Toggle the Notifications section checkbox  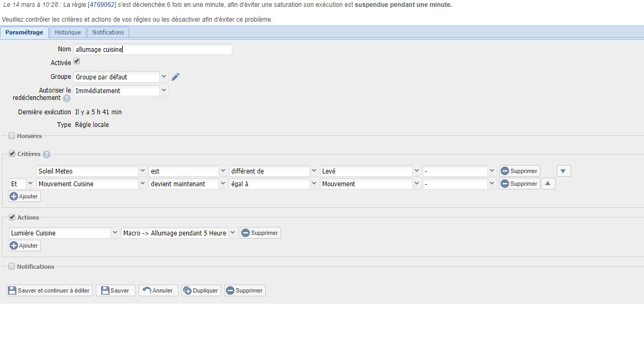tap(12, 267)
